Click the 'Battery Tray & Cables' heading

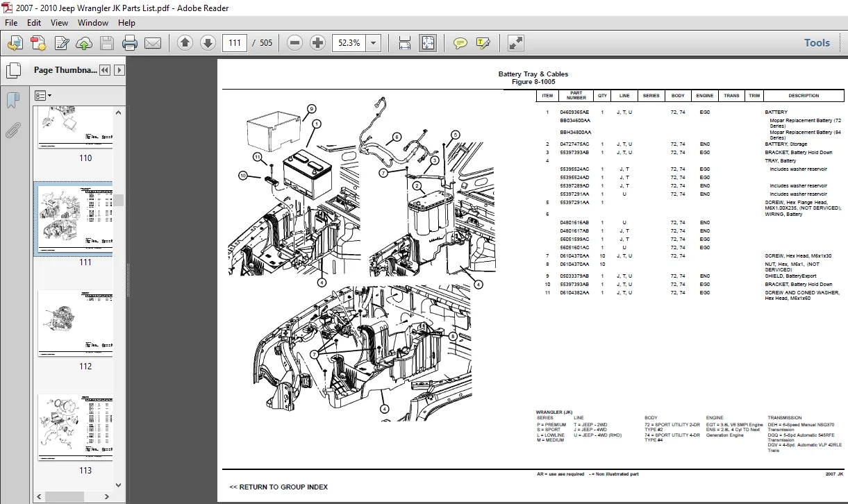[x=533, y=74]
